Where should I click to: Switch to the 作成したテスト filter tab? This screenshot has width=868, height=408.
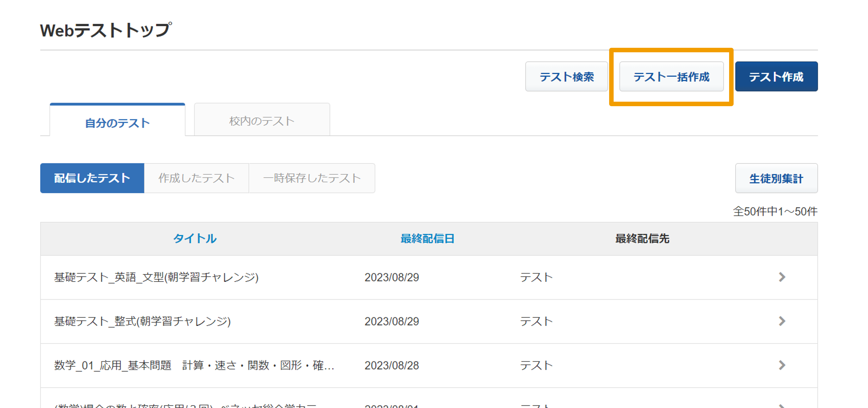[196, 178]
